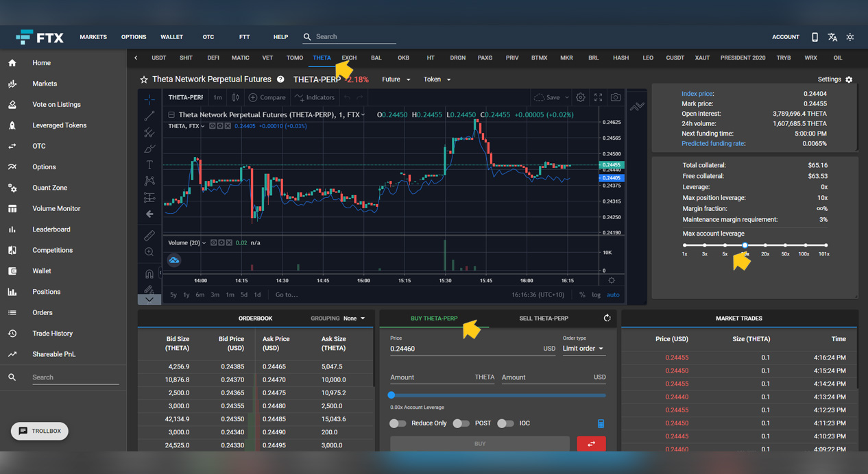Select the chart zoom-in tool
The image size is (868, 474).
tap(149, 252)
